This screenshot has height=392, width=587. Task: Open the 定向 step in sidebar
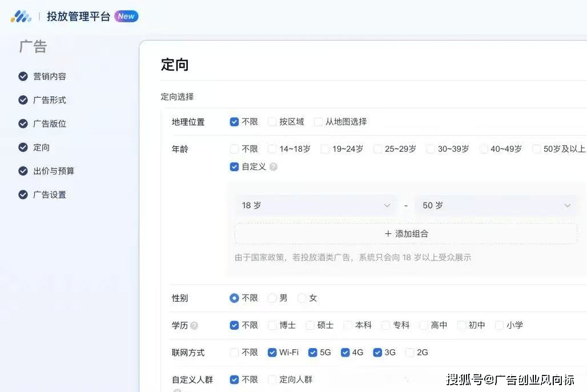41,147
